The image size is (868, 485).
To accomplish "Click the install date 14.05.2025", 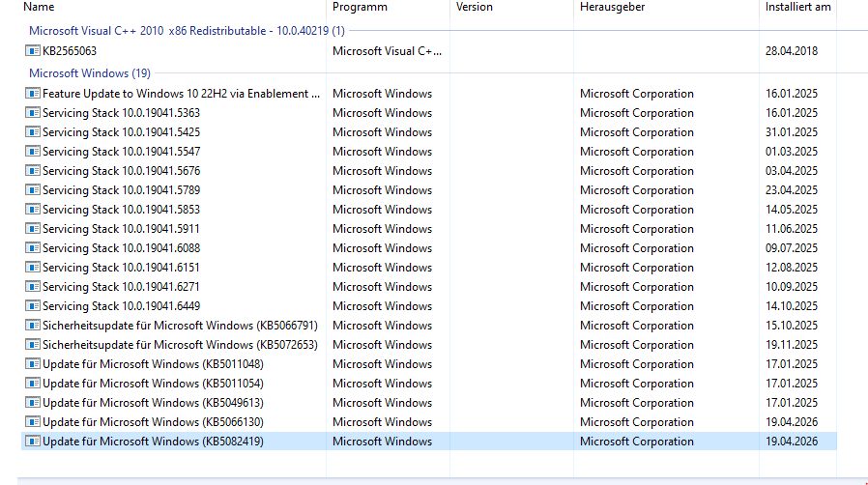I will pyautogui.click(x=792, y=210).
